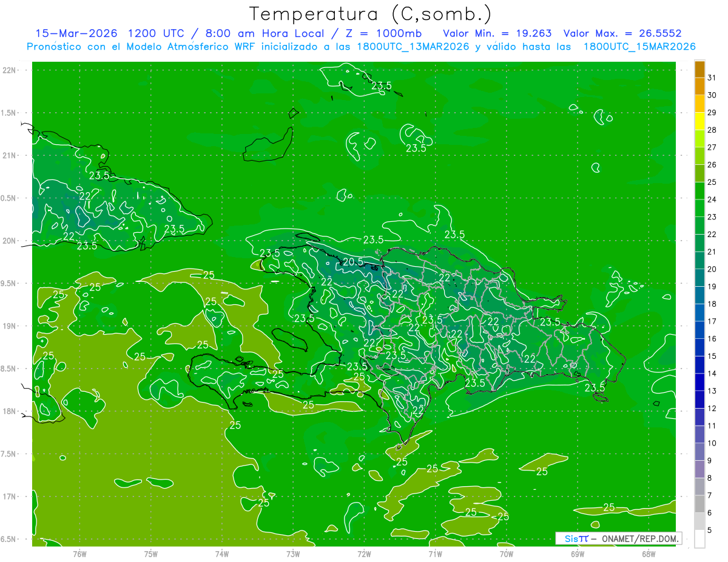Image resolution: width=728 pixels, height=562 pixels.
Task: Click the "70W" longitude axis label
Action: pyautogui.click(x=507, y=554)
